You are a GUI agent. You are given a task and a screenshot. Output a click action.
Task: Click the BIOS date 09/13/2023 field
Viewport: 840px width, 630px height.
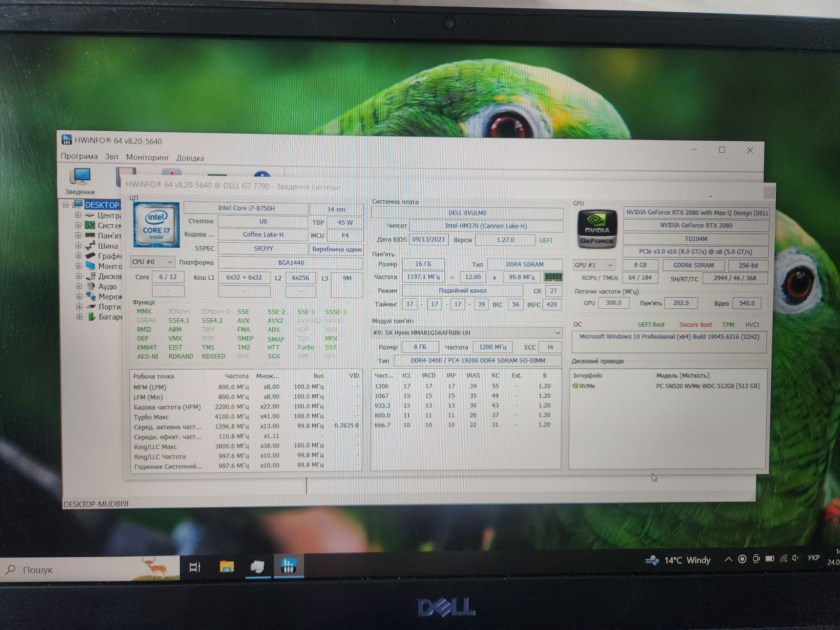(x=428, y=239)
